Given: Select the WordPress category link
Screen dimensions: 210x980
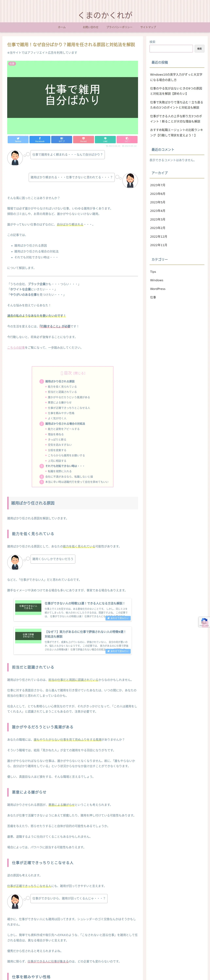Looking at the screenshot, I should tap(158, 289).
